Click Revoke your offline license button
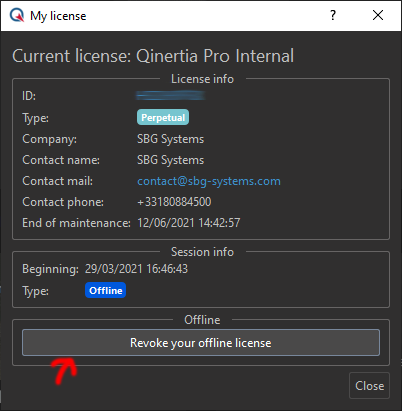Viewport: 402px width, 411px height. point(201,343)
